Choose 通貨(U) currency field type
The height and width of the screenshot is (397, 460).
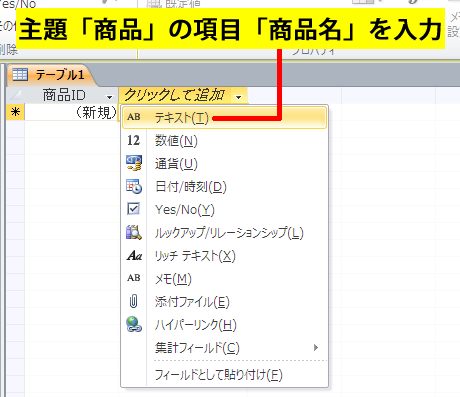pyautogui.click(x=224, y=164)
